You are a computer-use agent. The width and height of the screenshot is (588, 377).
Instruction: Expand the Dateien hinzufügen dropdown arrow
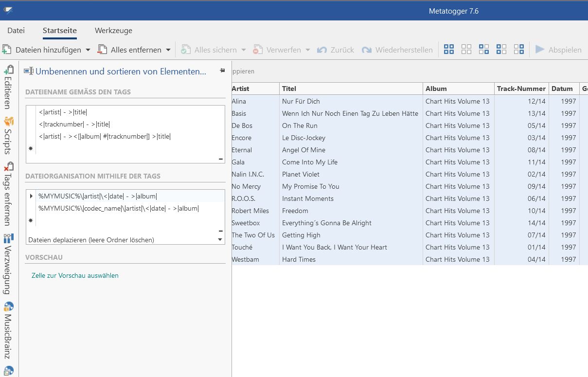(88, 50)
